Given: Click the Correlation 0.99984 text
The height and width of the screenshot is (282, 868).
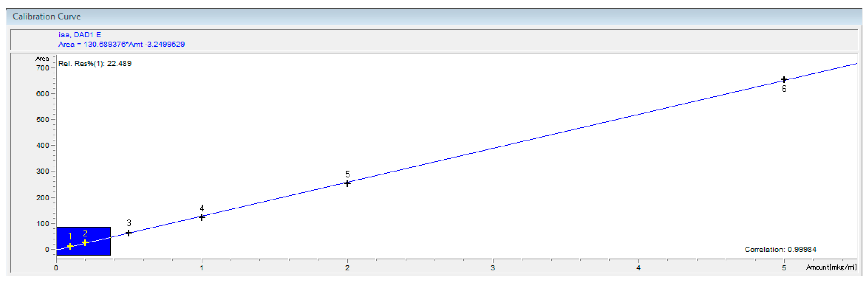Looking at the screenshot, I should point(780,249).
